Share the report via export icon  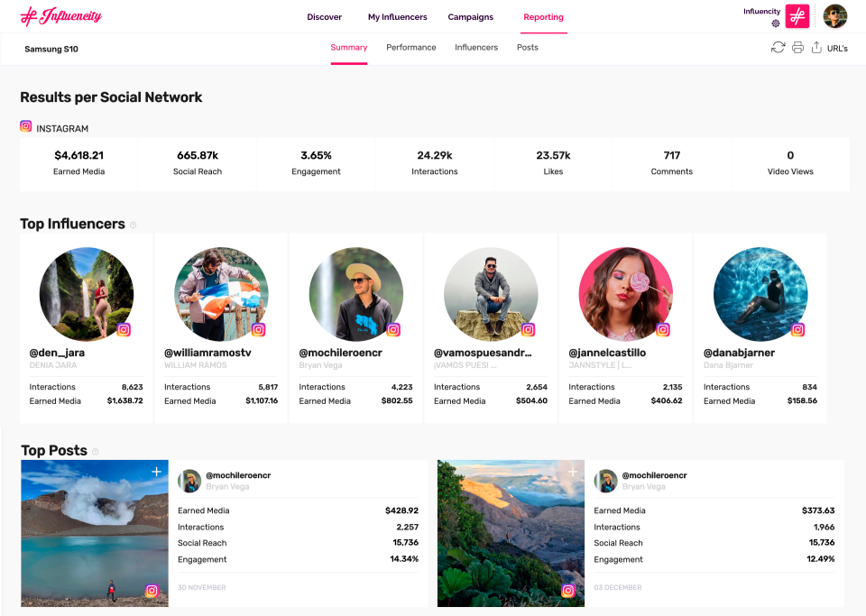pyautogui.click(x=816, y=47)
